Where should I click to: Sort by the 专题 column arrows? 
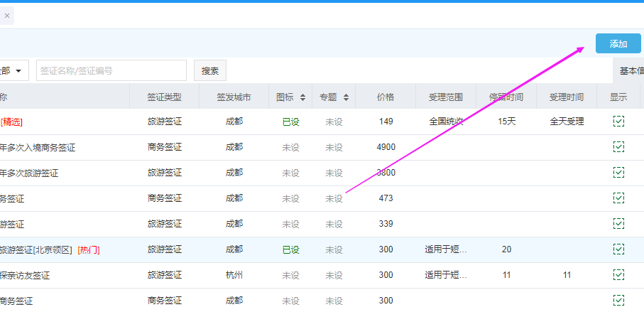[x=346, y=97]
